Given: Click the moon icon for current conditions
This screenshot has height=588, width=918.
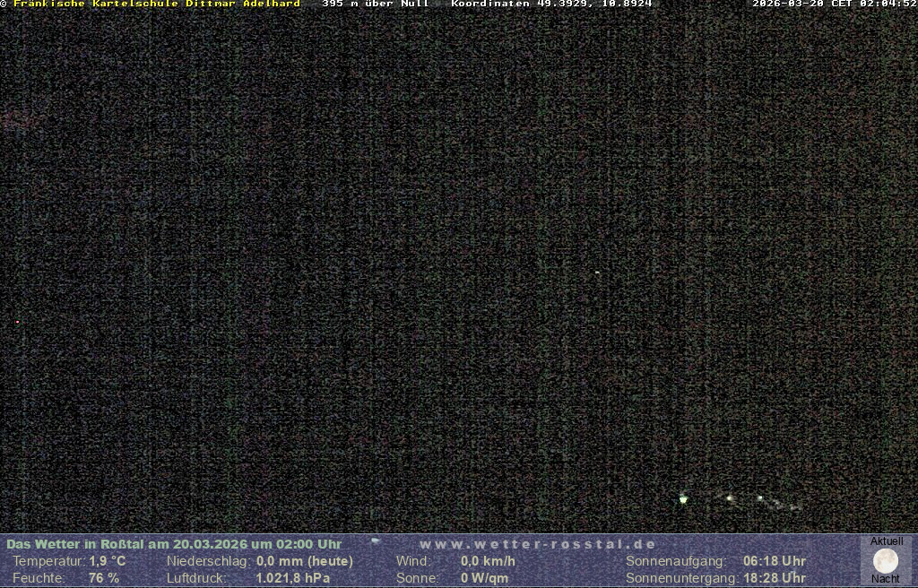Looking at the screenshot, I should (886, 560).
